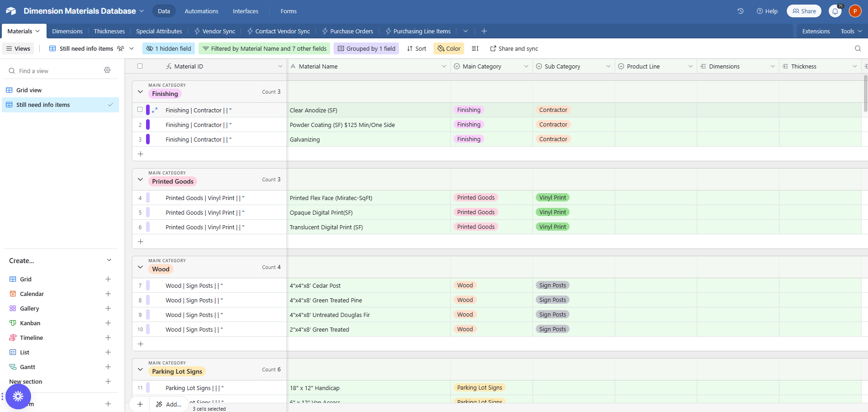Add a Gantt view plus icon
The height and width of the screenshot is (412, 868).
[x=108, y=367]
